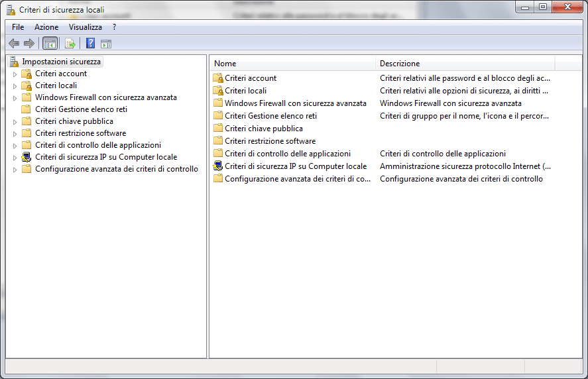Select Impostazioni sicurezza root label

(61, 62)
